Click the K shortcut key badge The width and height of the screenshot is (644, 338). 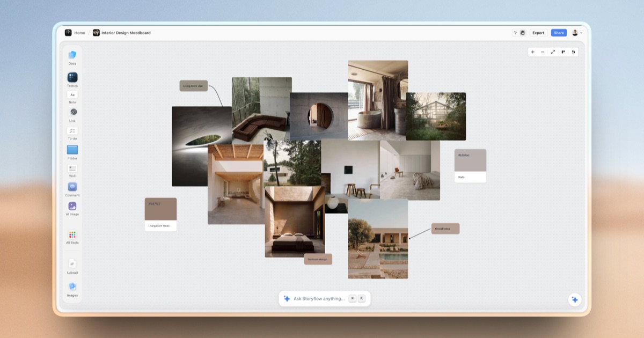click(x=362, y=299)
